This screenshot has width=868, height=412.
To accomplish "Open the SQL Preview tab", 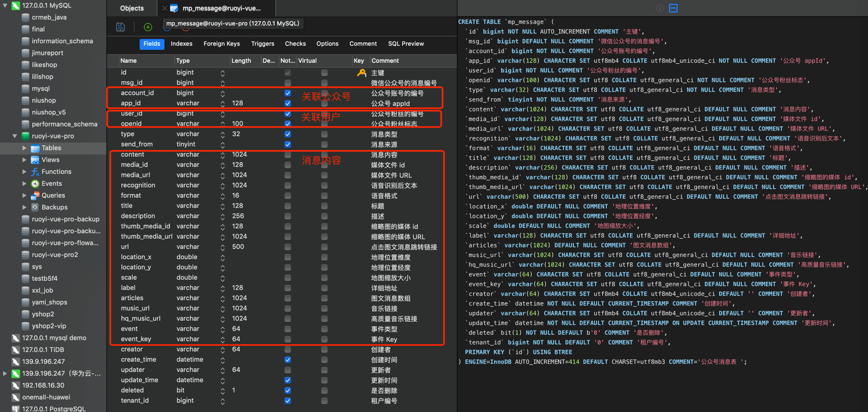I will pos(405,44).
